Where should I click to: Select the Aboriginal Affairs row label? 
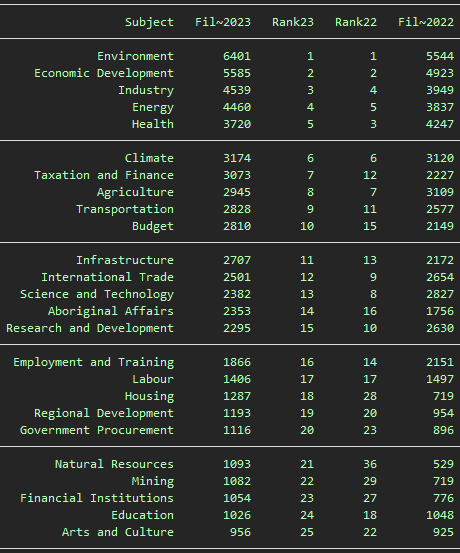coord(111,311)
